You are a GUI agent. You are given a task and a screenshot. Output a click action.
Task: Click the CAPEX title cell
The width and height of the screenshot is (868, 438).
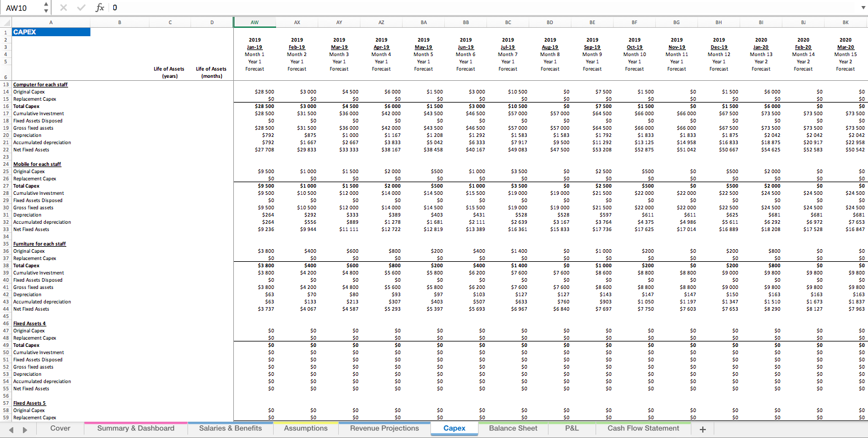point(51,32)
